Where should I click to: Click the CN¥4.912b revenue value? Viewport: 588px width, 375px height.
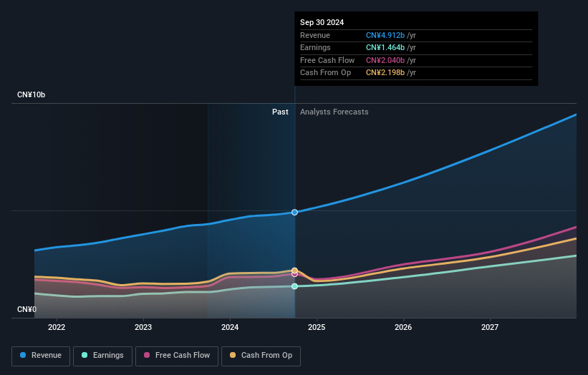[x=385, y=35]
